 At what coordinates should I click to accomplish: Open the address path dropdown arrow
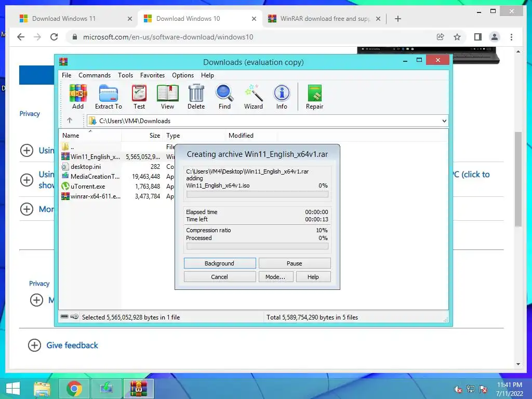(444, 121)
